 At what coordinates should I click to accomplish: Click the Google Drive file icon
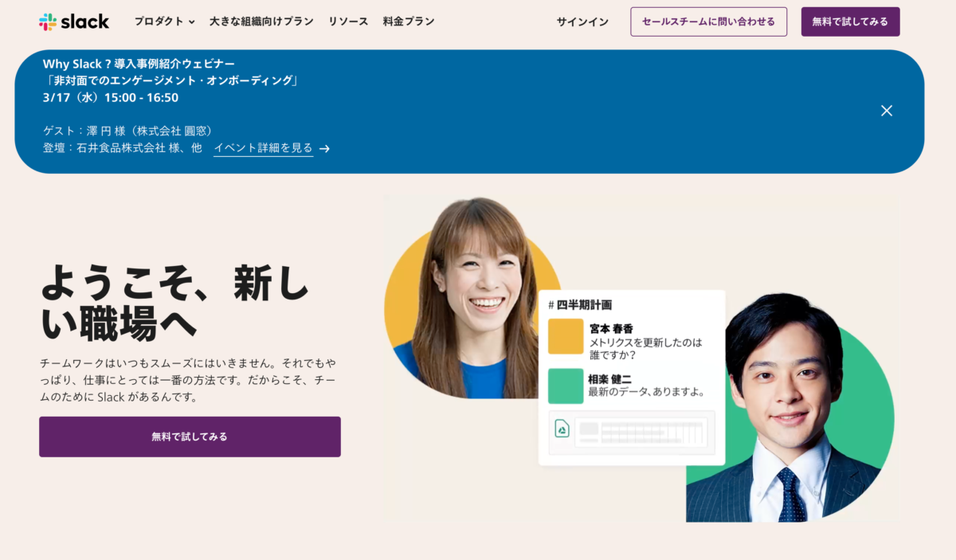pos(562,429)
